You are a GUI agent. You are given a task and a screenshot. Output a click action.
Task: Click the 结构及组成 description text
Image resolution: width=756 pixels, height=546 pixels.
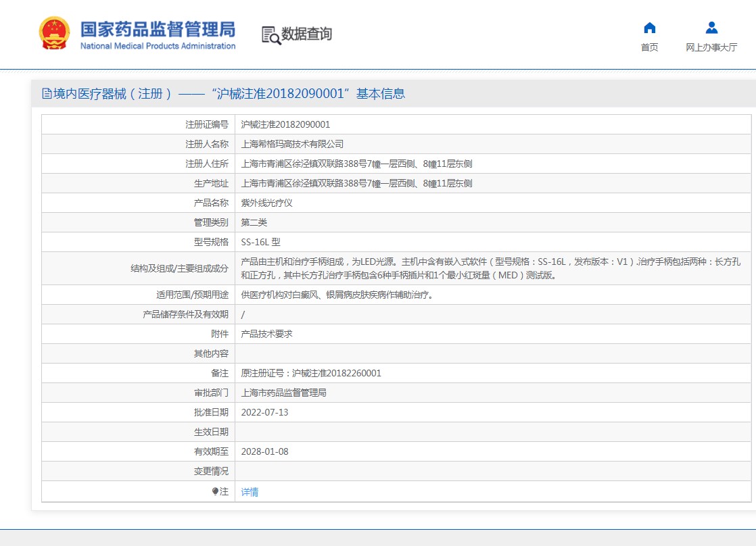coord(491,268)
